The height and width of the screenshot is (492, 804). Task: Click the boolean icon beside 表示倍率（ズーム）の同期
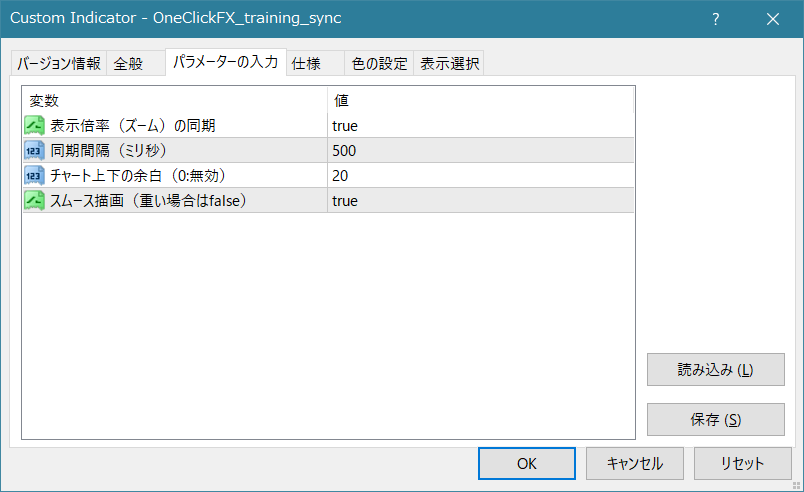pyautogui.click(x=35, y=125)
